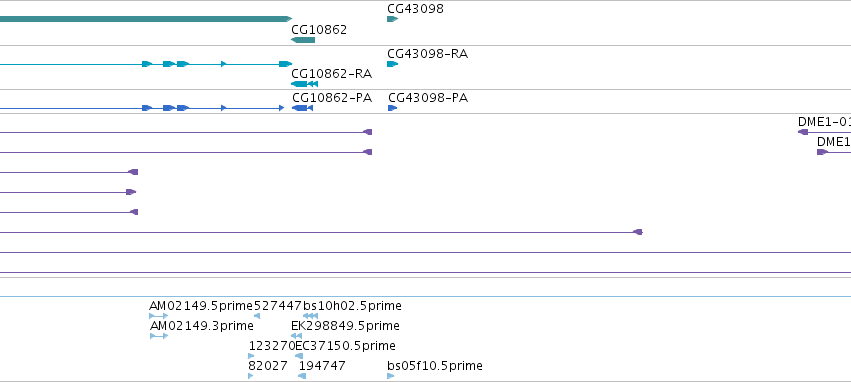Select the CG43098-PA protein label
Screen dimensions: 851x382
[x=428, y=98]
